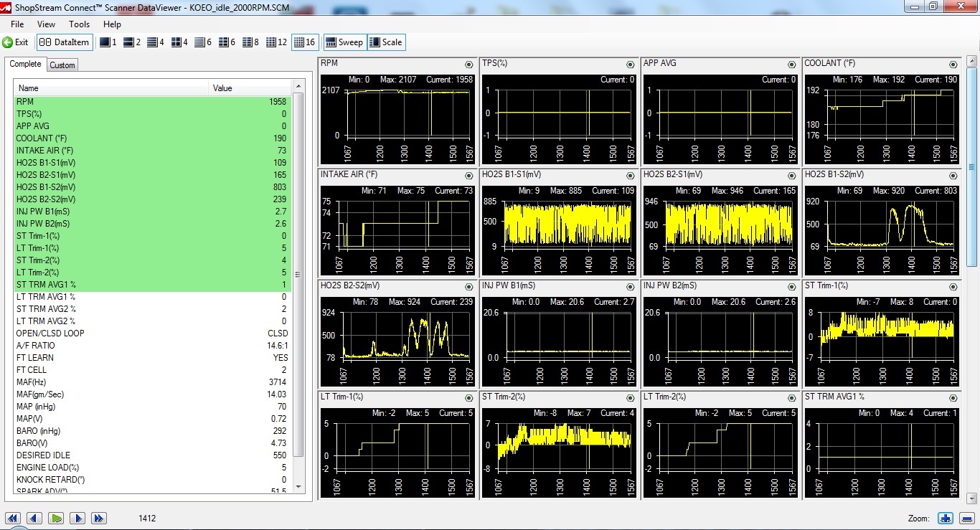Screen dimensions: 980x530
Task: Select the 12-graph layout
Action: tap(276, 42)
